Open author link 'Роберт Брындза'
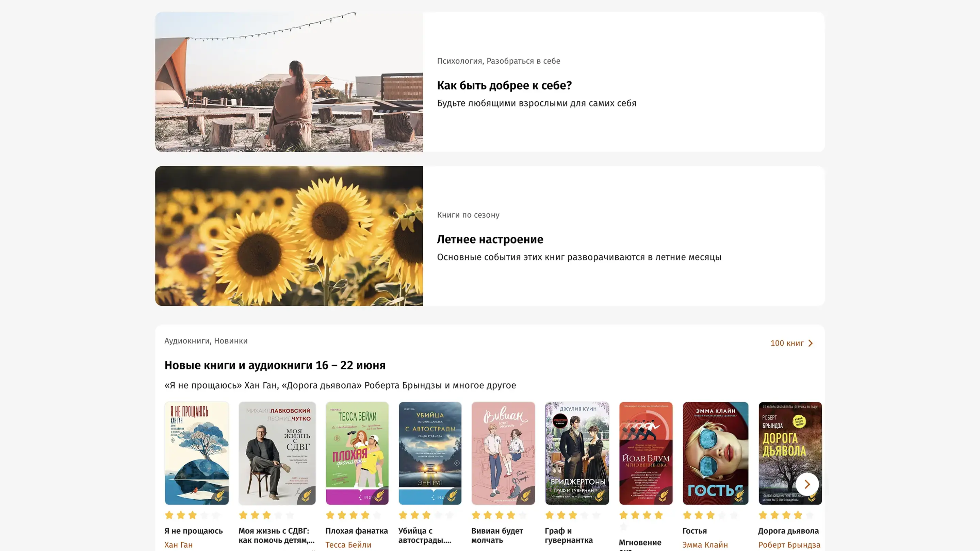Image resolution: width=980 pixels, height=551 pixels. pyautogui.click(x=789, y=545)
